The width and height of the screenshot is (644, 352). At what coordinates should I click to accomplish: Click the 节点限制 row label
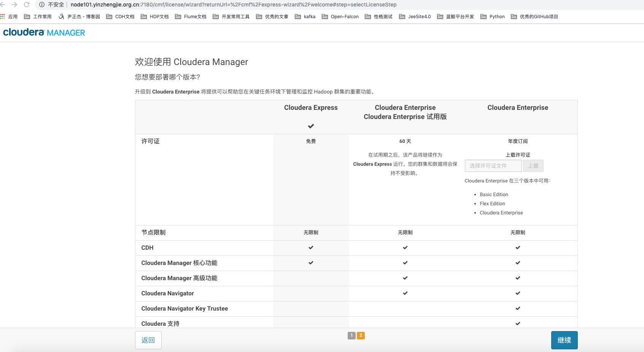pos(153,233)
